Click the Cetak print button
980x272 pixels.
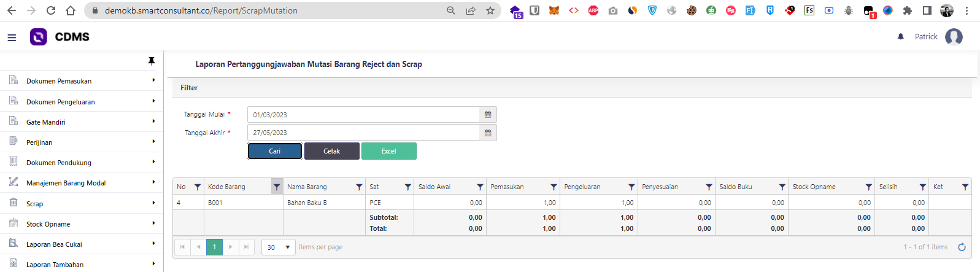331,151
